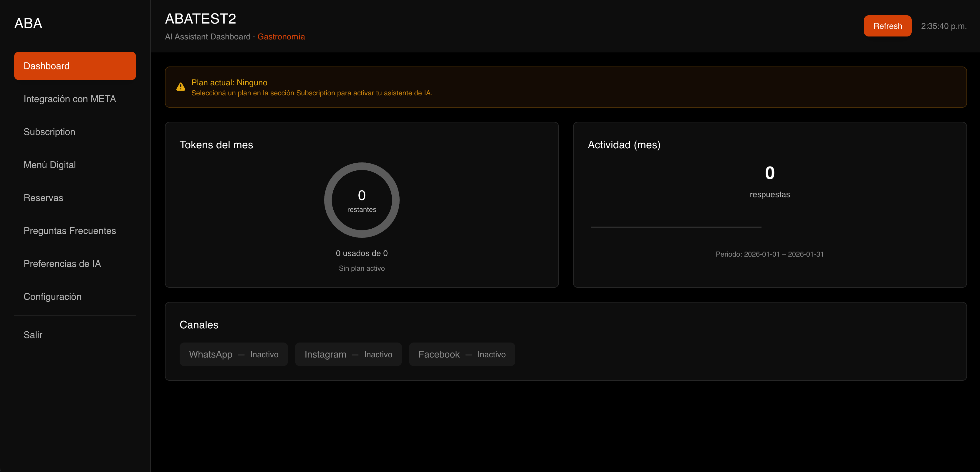
Task: Open Preferencias de IA
Action: (62, 264)
